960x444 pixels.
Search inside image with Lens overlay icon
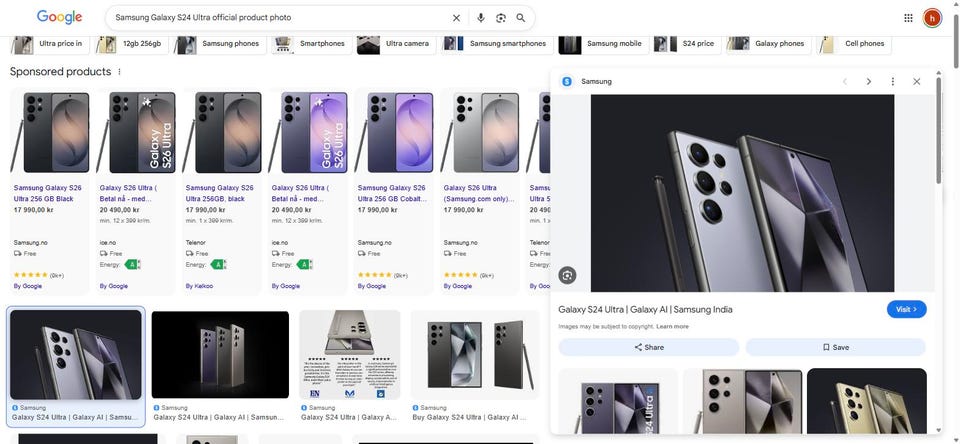568,275
